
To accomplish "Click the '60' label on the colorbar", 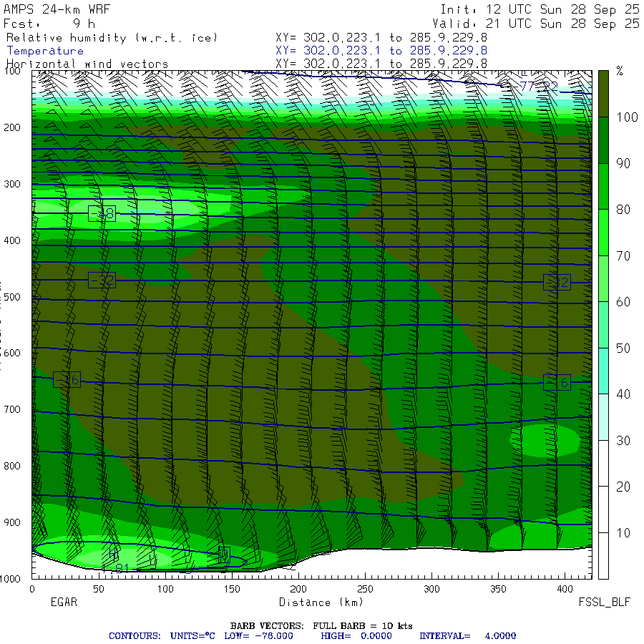I will pos(623,302).
